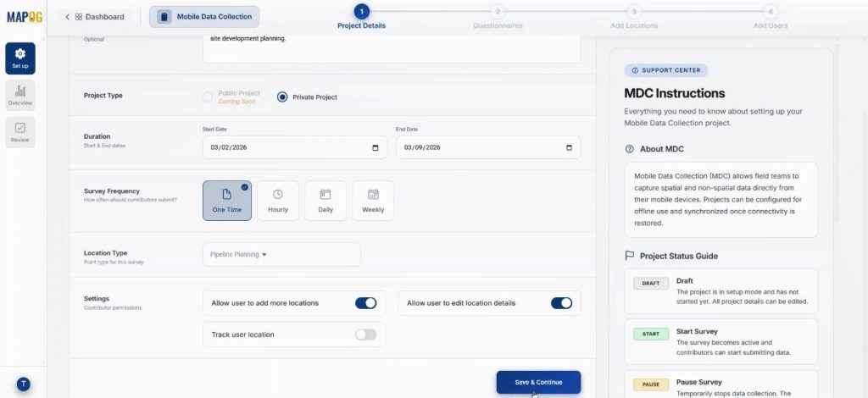
Task: Click the project description text field
Action: click(391, 47)
